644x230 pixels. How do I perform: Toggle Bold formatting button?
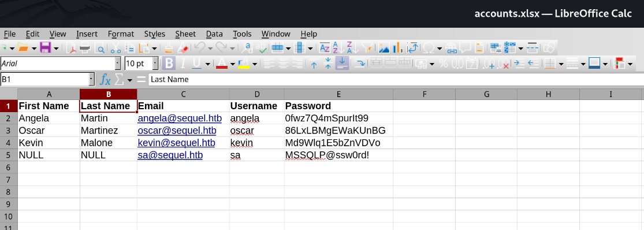(169, 63)
